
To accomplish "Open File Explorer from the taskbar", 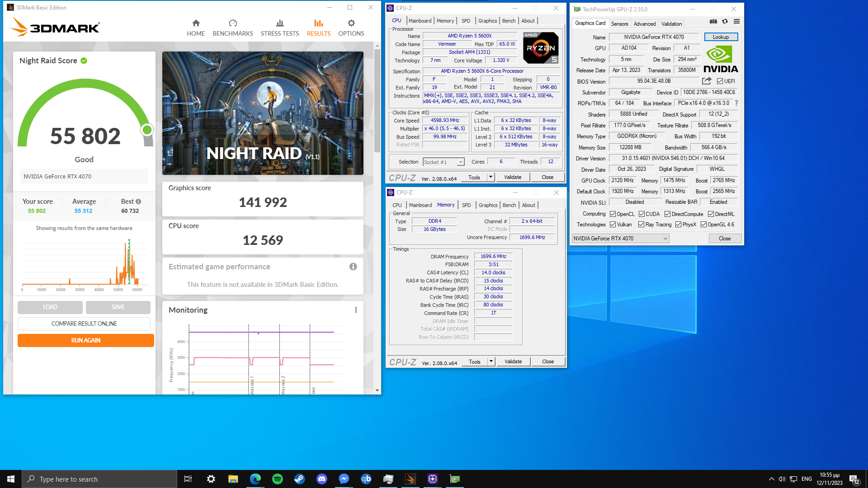I will click(233, 479).
